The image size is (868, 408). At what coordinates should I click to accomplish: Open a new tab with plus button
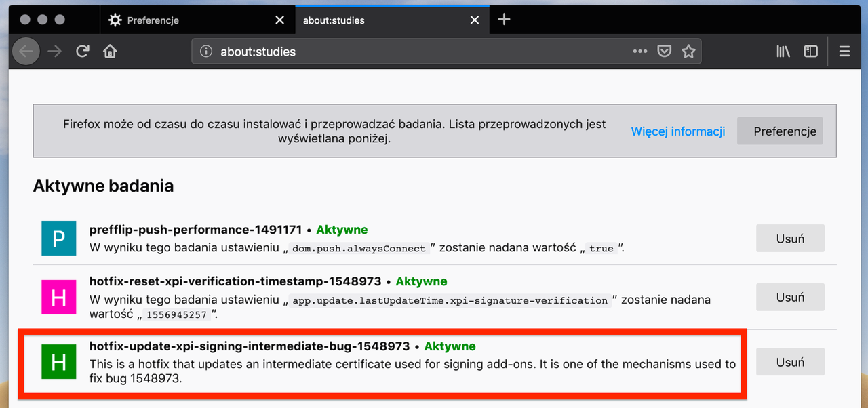pyautogui.click(x=504, y=20)
